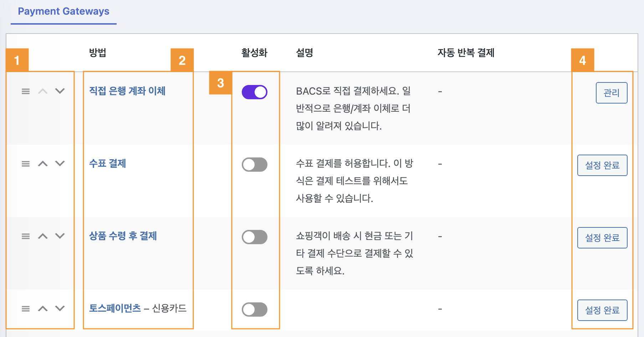
Task: Open the Payment Gateways tab
Action: pyautogui.click(x=63, y=11)
